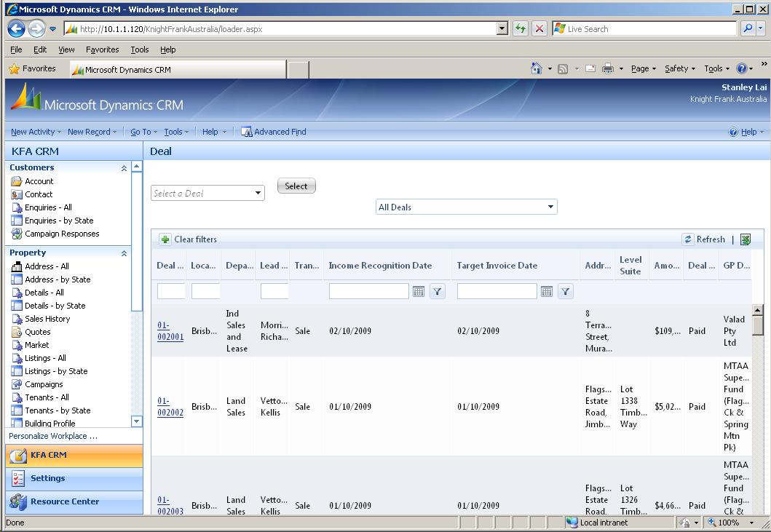Image resolution: width=771 pixels, height=532 pixels.
Task: Open the address bar history dropdown
Action: point(502,28)
